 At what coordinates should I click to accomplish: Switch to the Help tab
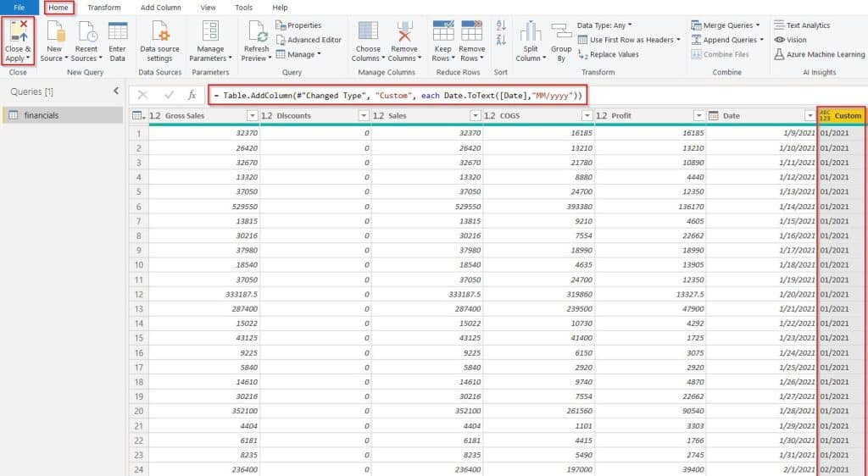(280, 7)
